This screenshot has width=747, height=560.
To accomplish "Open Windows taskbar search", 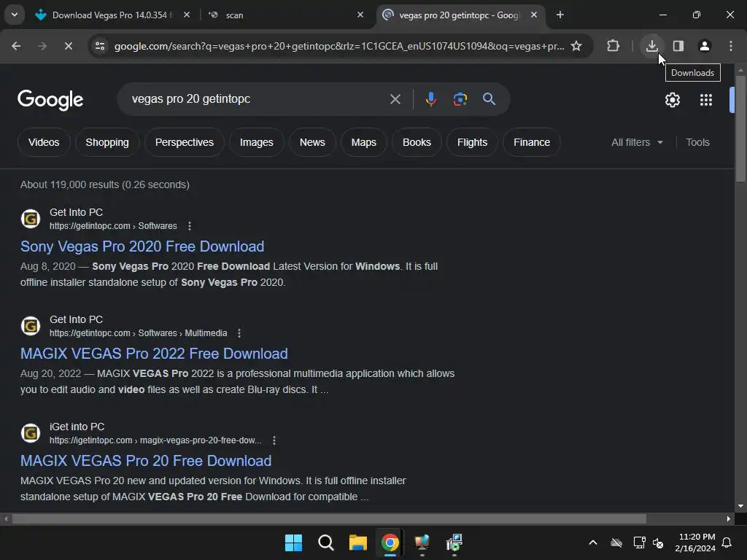I will click(x=326, y=542).
